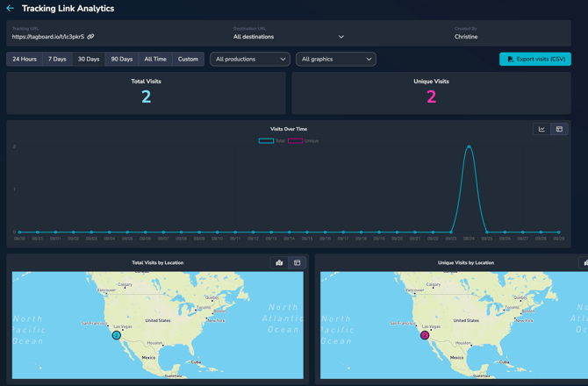The height and width of the screenshot is (386, 588).
Task: Copy the tracking URL link icon
Action: 90,37
